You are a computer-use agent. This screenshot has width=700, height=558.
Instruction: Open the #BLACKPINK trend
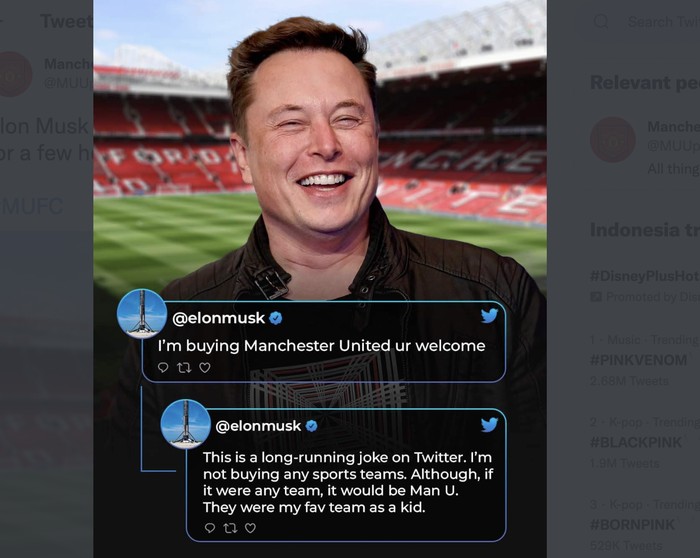pyautogui.click(x=636, y=442)
